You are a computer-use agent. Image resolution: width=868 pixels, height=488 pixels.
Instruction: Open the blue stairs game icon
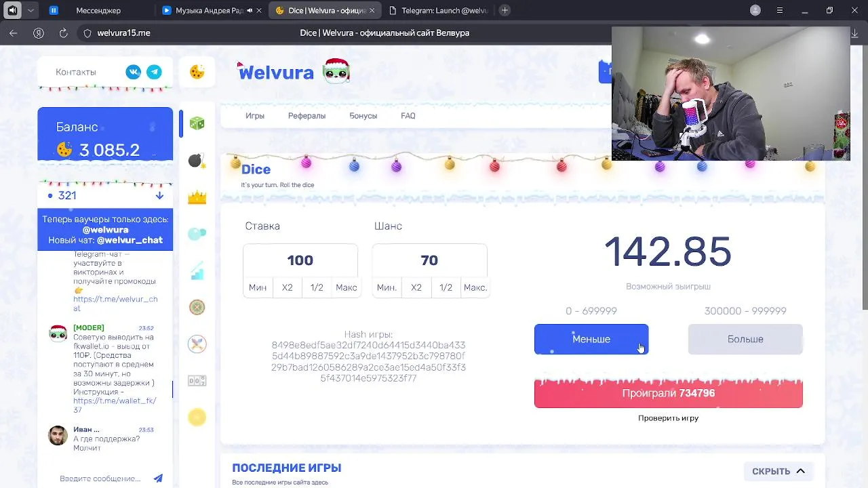click(197, 271)
